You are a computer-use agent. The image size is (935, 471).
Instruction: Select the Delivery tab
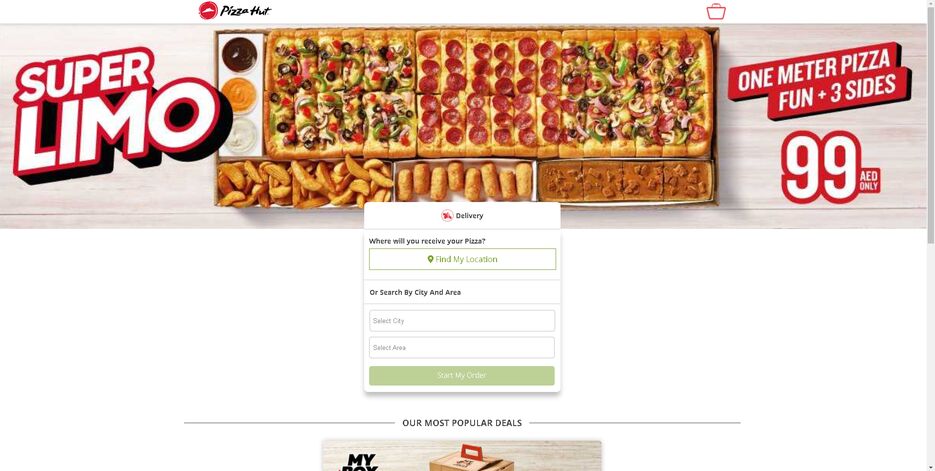point(462,215)
